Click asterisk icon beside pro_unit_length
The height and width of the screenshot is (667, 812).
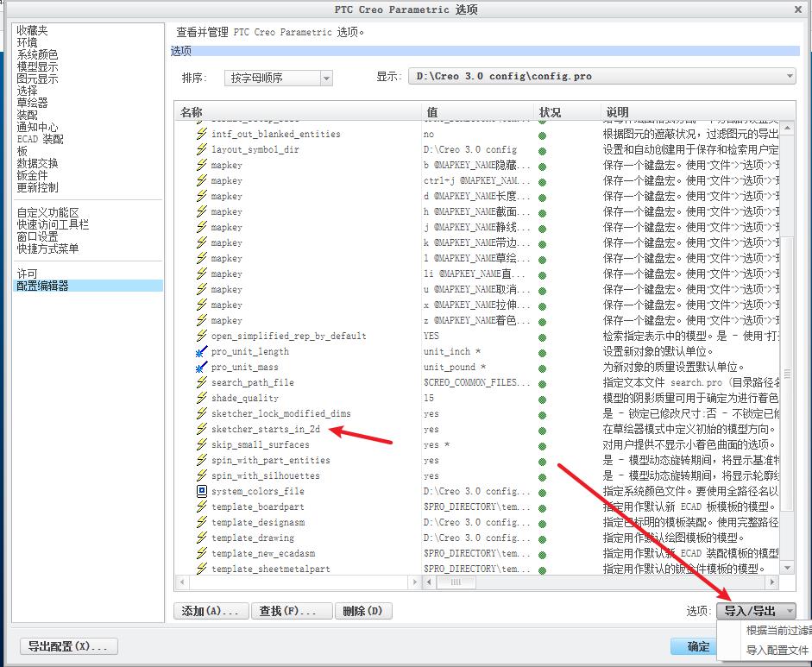point(201,352)
